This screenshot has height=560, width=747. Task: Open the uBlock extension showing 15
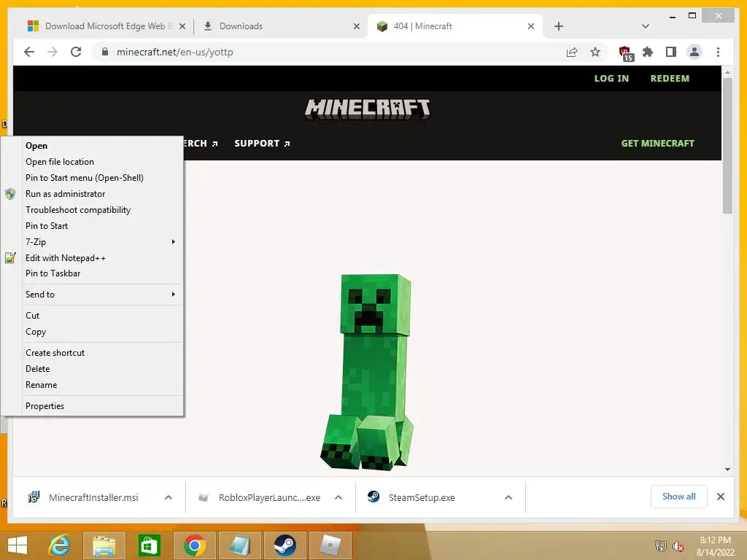click(x=625, y=53)
